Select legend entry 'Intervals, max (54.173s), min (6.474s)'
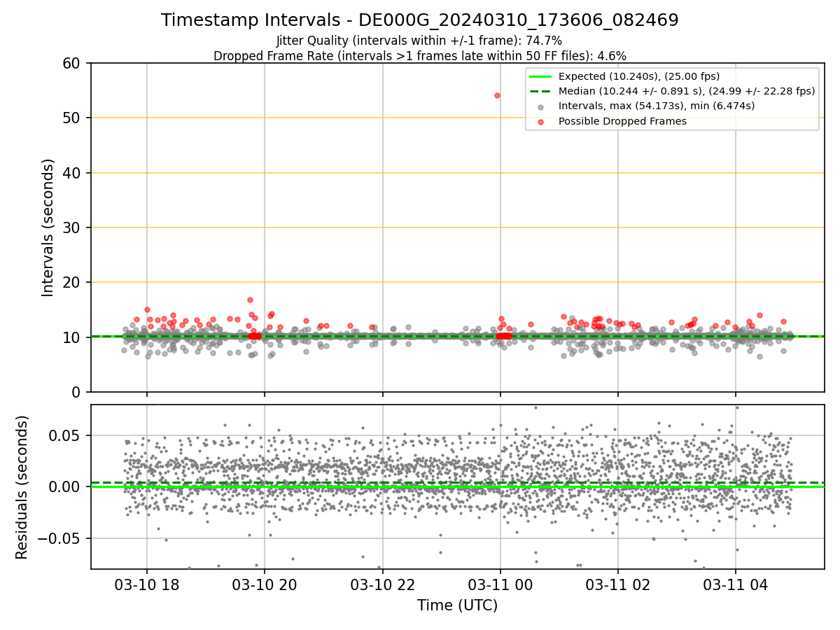 [657, 106]
